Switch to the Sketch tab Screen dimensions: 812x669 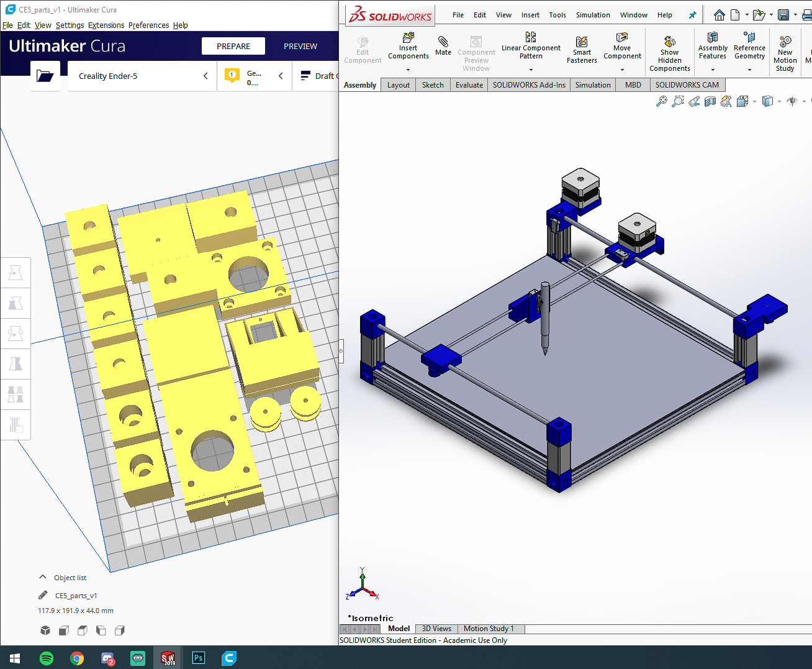click(x=433, y=85)
